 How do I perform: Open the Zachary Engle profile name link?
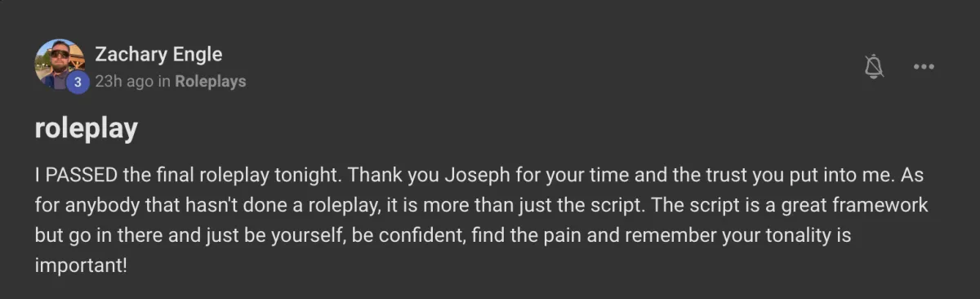click(158, 55)
